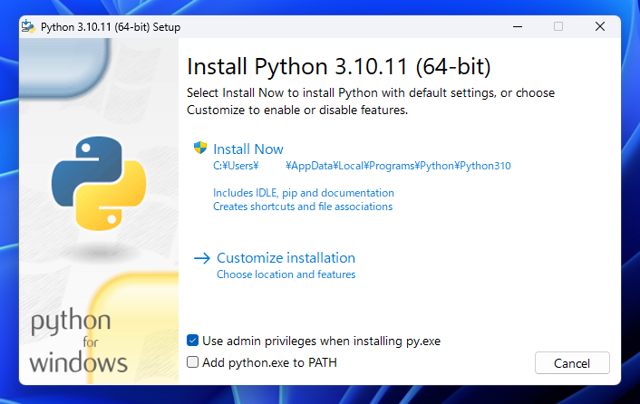This screenshot has height=404, width=640.
Task: Click the 'Install Python 3.10.11 (64-bit)' heading
Action: 339,67
